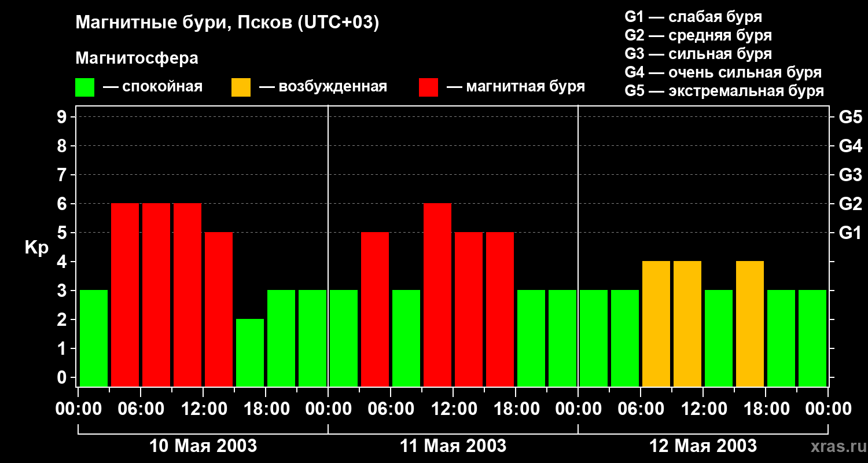
Task: Click the first red bar on 10 May
Action: coord(125,295)
